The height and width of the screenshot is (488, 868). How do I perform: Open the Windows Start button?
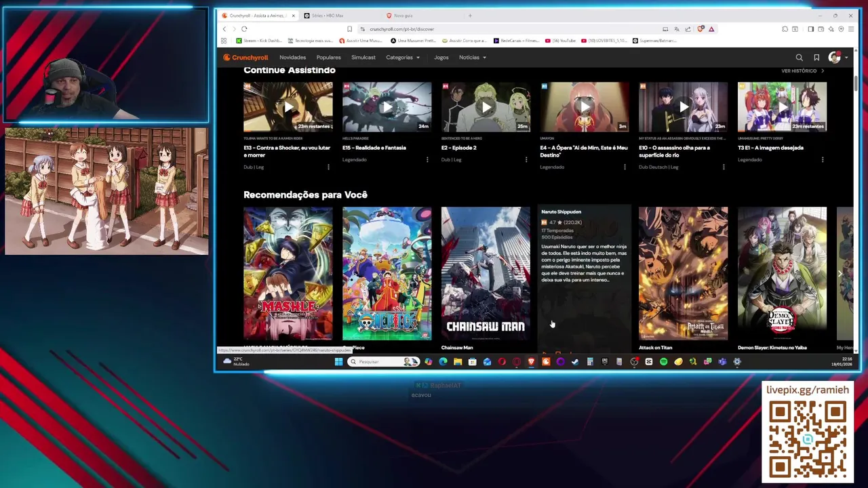tap(338, 362)
